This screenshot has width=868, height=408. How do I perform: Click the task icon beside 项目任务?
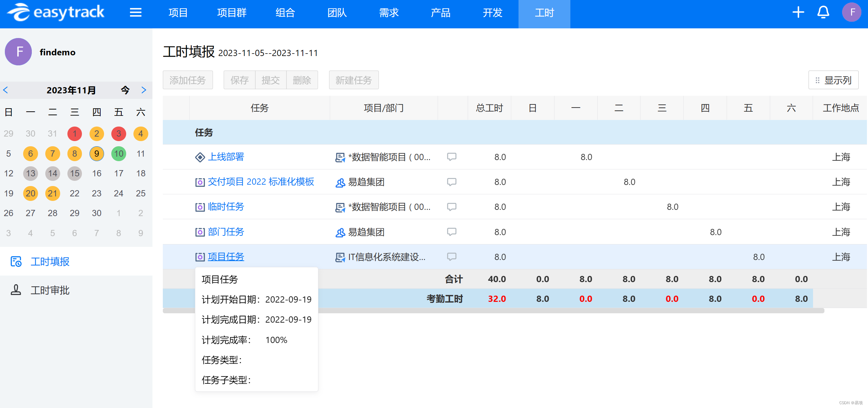[x=200, y=257]
